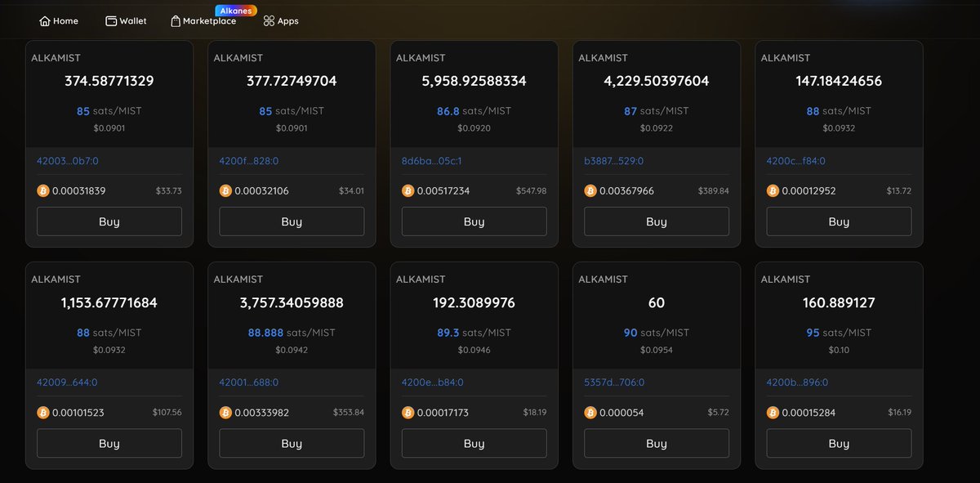Click the Bitcoin icon beside 0.00031839

pyautogui.click(x=42, y=190)
